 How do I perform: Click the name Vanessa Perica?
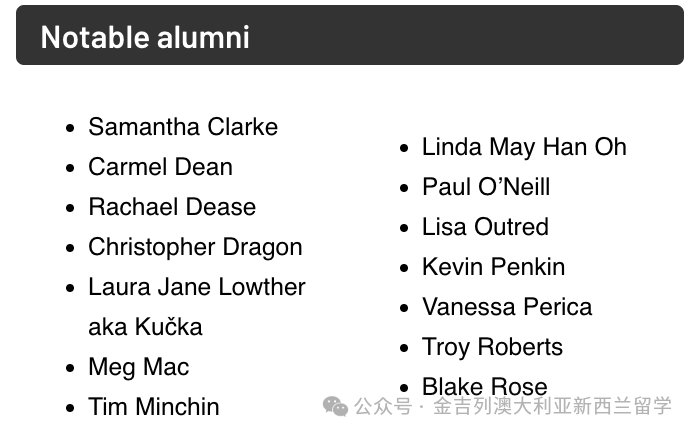(507, 307)
